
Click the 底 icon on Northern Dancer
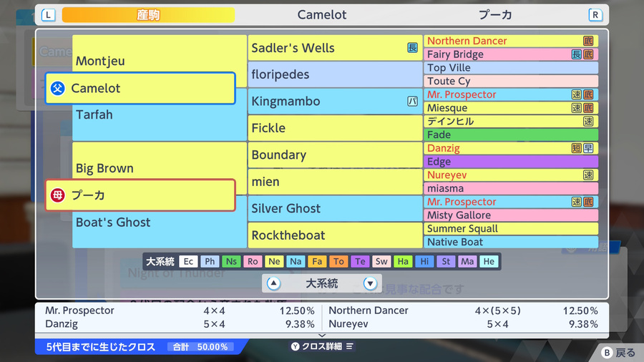(588, 41)
